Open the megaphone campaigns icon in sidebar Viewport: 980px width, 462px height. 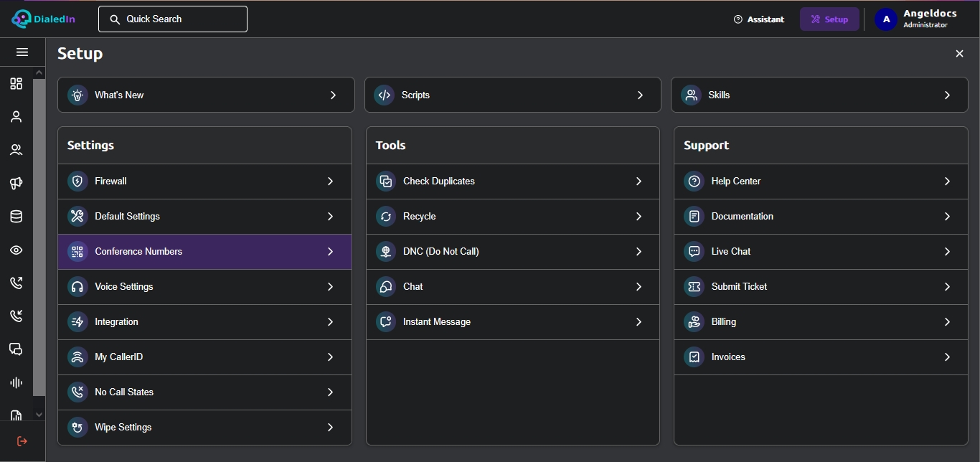(x=16, y=184)
